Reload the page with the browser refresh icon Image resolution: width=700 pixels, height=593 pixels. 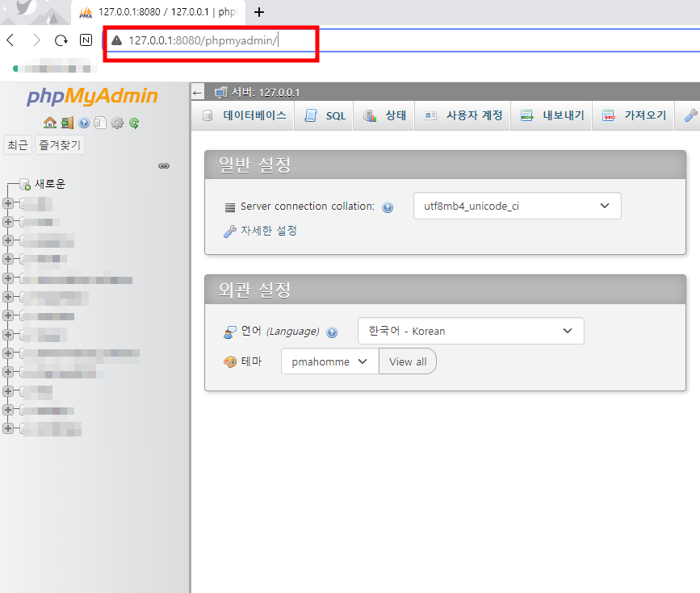pos(61,40)
